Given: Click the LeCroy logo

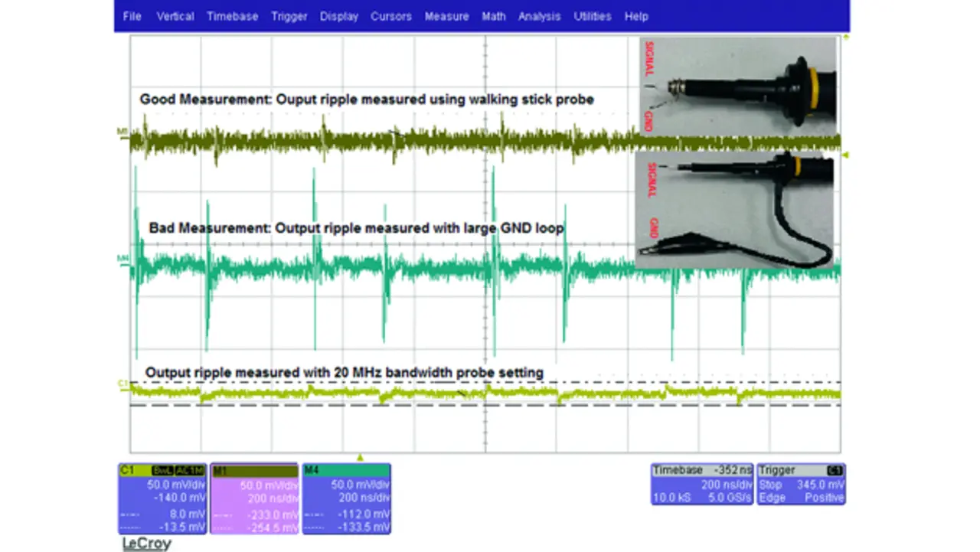Looking at the screenshot, I should (x=147, y=544).
